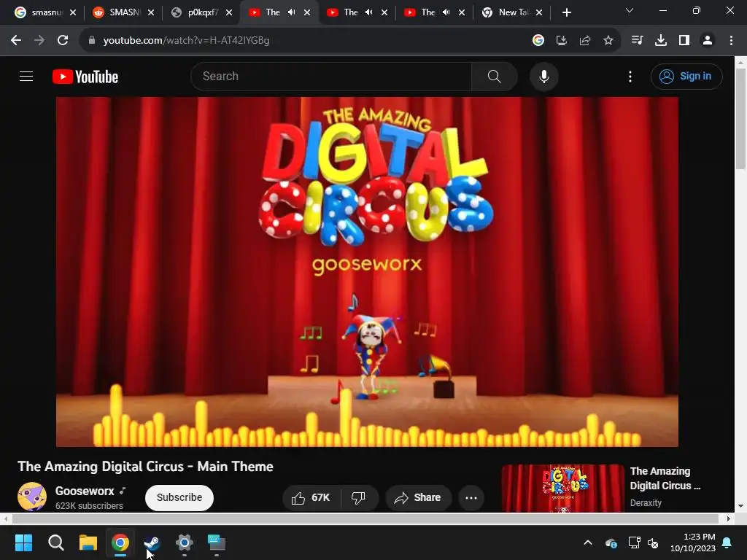
Task: Go back to the previous page
Action: click(x=16, y=41)
